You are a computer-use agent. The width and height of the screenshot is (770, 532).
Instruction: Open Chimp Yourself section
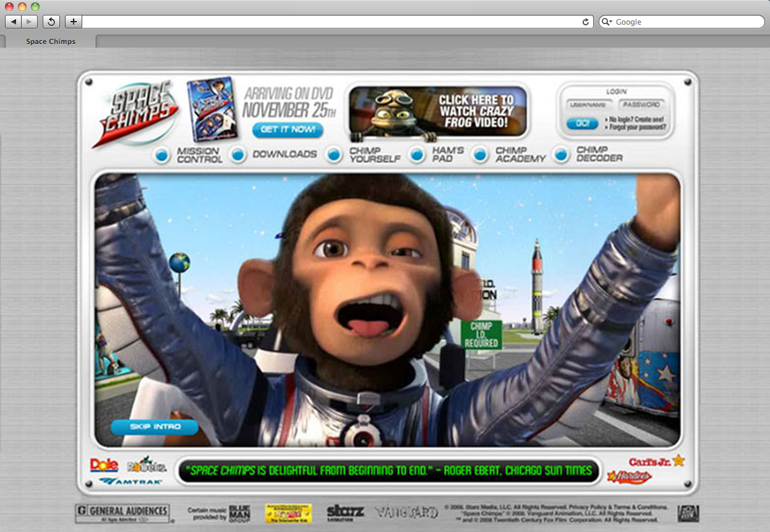coord(375,155)
